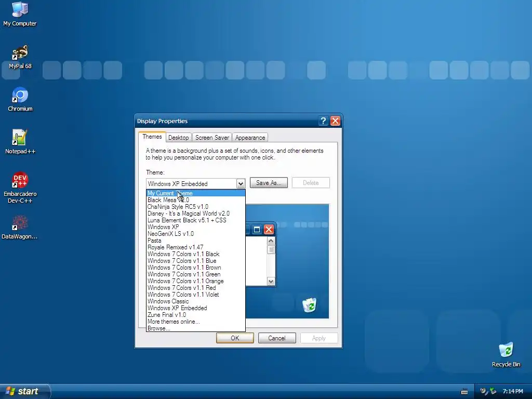
Task: Choose My Current Theme from the list
Action: point(196,193)
